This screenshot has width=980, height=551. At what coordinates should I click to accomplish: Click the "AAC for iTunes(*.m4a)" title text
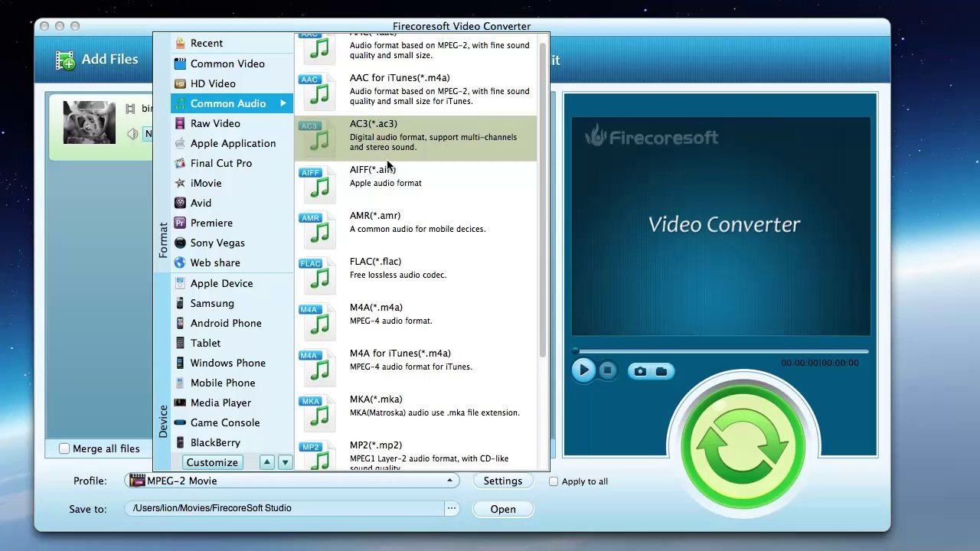400,77
